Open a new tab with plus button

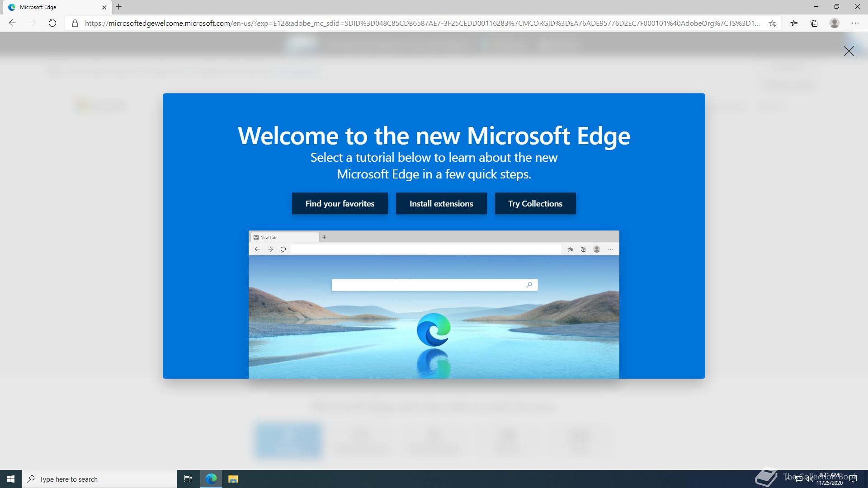(x=119, y=7)
